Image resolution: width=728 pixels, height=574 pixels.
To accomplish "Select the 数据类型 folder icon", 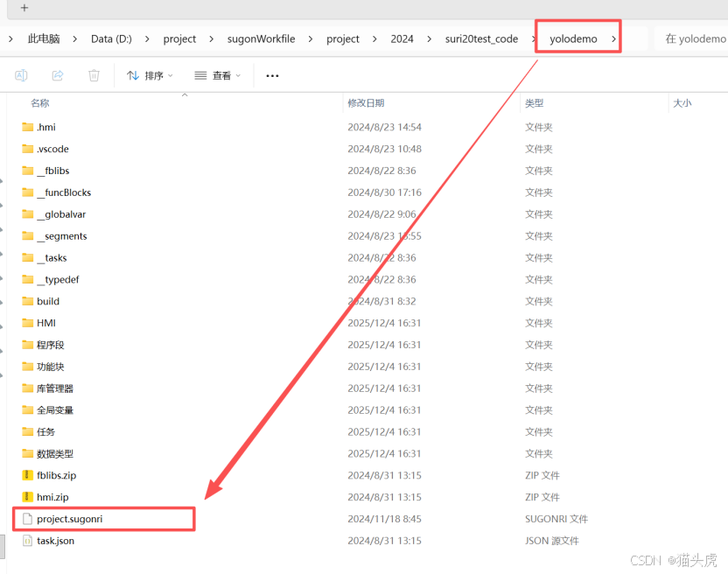I will [28, 454].
